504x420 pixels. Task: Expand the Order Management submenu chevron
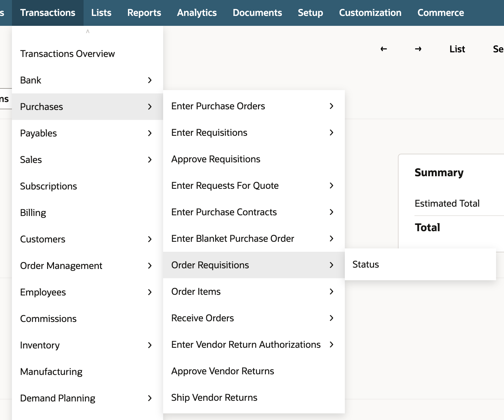(x=150, y=266)
